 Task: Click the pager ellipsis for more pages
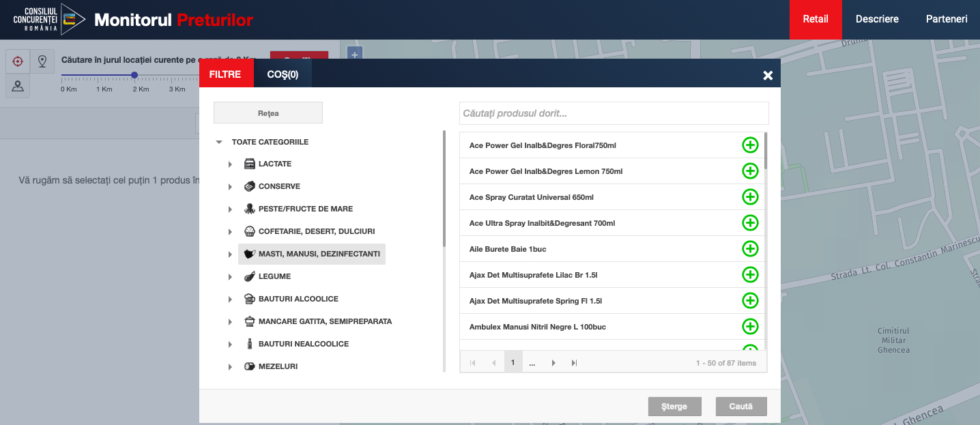coord(532,363)
